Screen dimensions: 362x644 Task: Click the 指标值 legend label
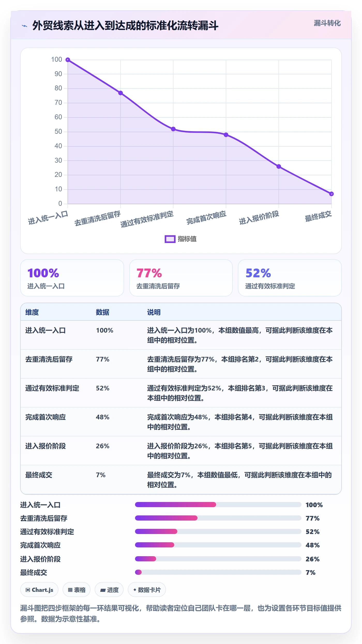pos(187,239)
